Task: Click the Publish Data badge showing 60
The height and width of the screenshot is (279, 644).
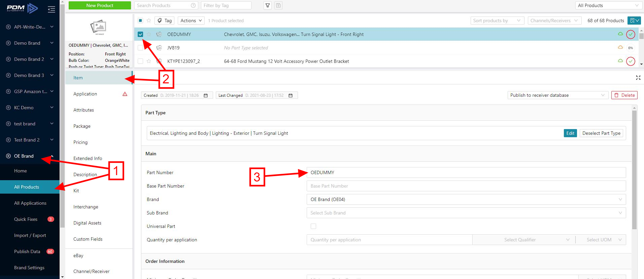Action: click(50, 251)
